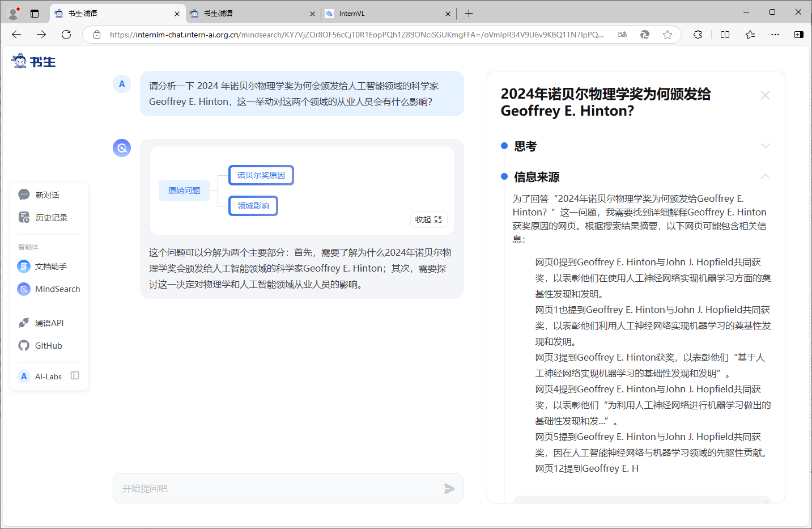Open the 历史记录 history icon
The width and height of the screenshot is (812, 529).
point(24,217)
